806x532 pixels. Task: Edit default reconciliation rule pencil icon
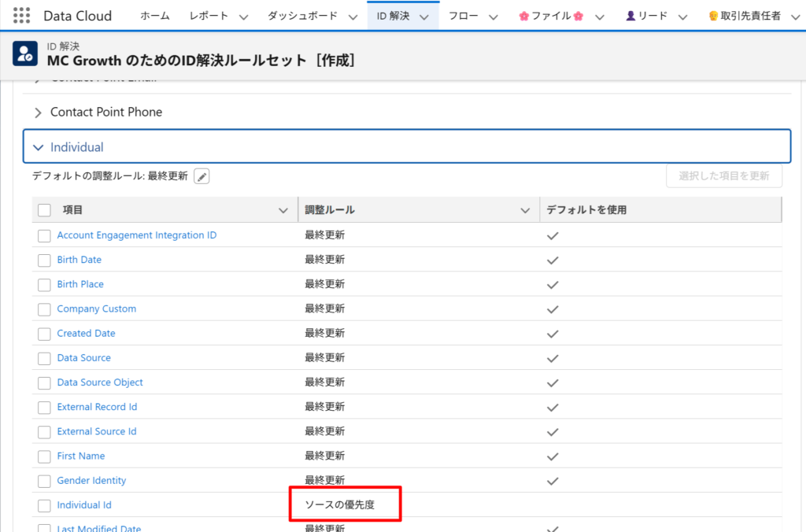click(201, 176)
